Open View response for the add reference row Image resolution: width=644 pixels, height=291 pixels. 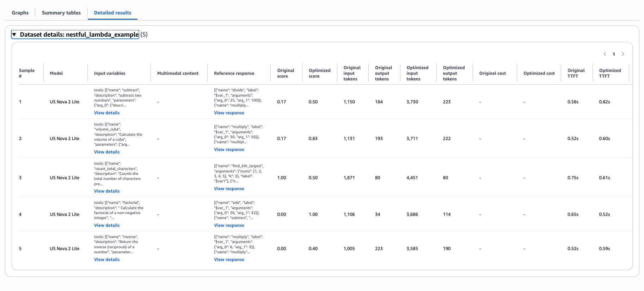coord(229,225)
